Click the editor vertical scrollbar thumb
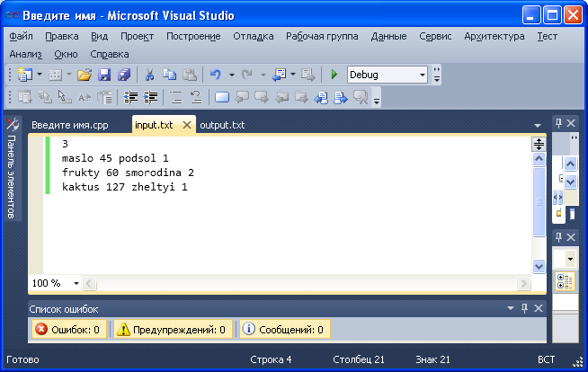Viewport: 588px width, 372px height. 539,202
